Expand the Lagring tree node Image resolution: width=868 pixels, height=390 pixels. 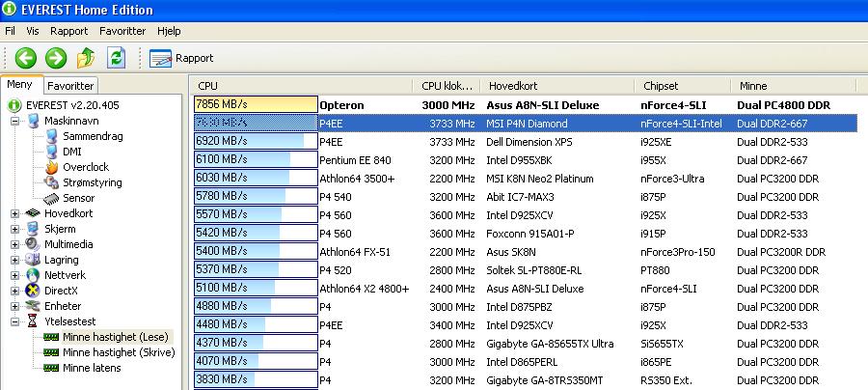click(14, 260)
